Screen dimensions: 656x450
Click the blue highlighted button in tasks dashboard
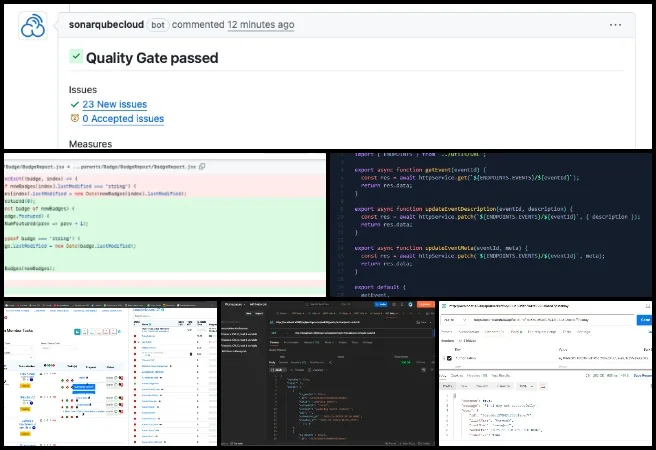point(84,387)
